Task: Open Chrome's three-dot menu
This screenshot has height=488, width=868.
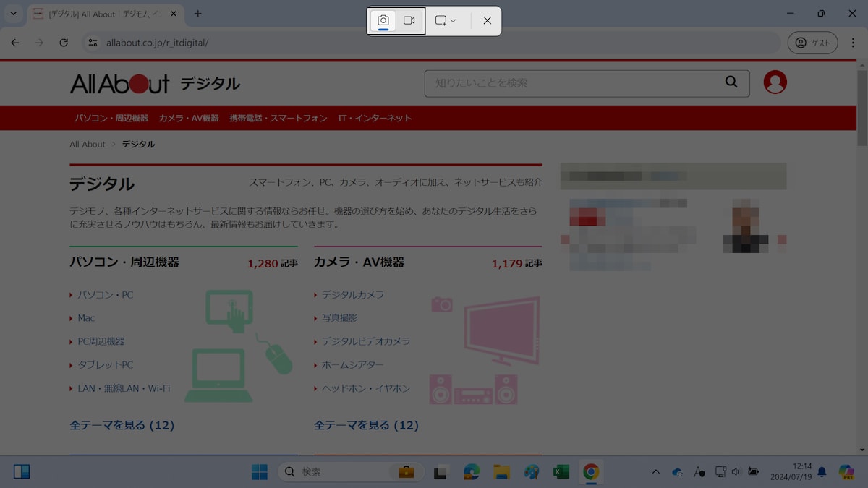Action: (853, 43)
